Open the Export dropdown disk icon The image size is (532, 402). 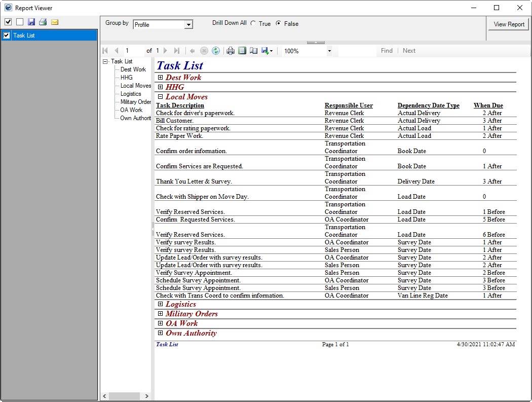(x=267, y=51)
